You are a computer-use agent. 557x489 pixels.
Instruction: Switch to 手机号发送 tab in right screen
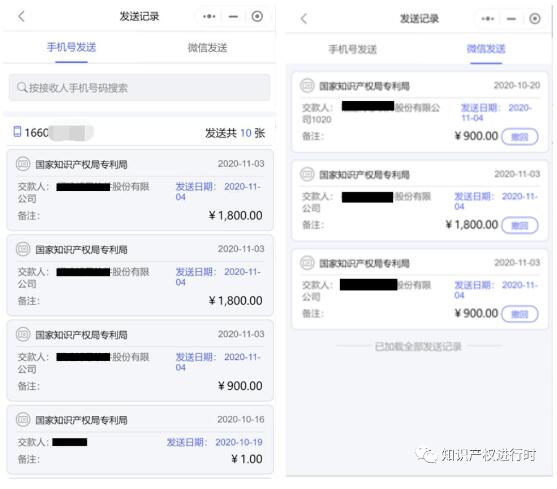(352, 49)
